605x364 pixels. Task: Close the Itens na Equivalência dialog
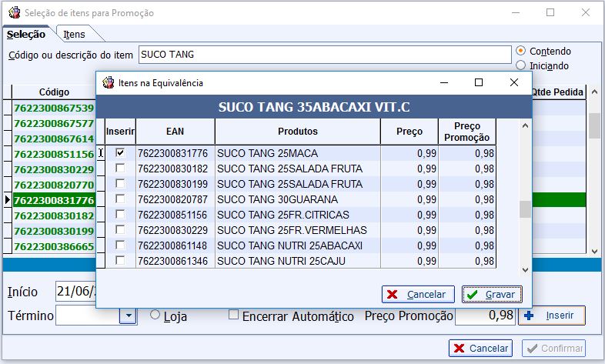pyautogui.click(x=514, y=82)
